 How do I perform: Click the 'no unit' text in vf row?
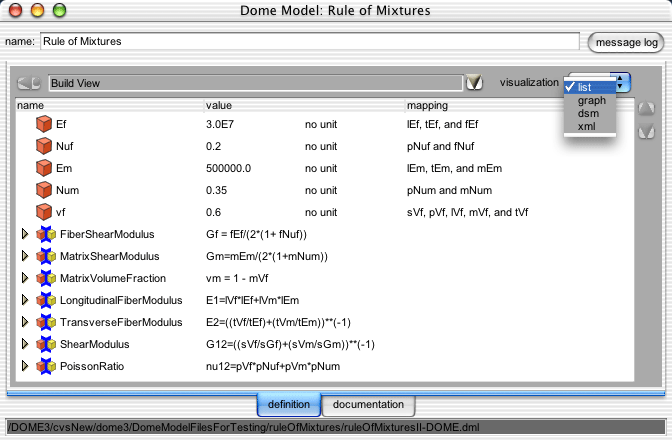[x=321, y=212]
